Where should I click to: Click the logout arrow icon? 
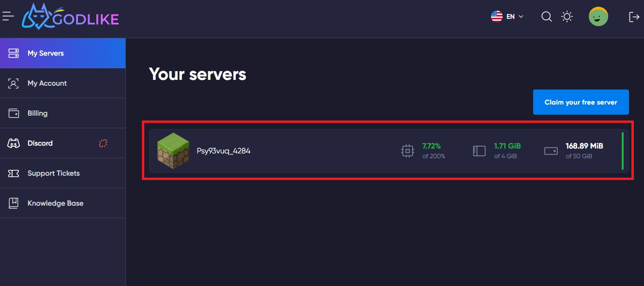[634, 17]
